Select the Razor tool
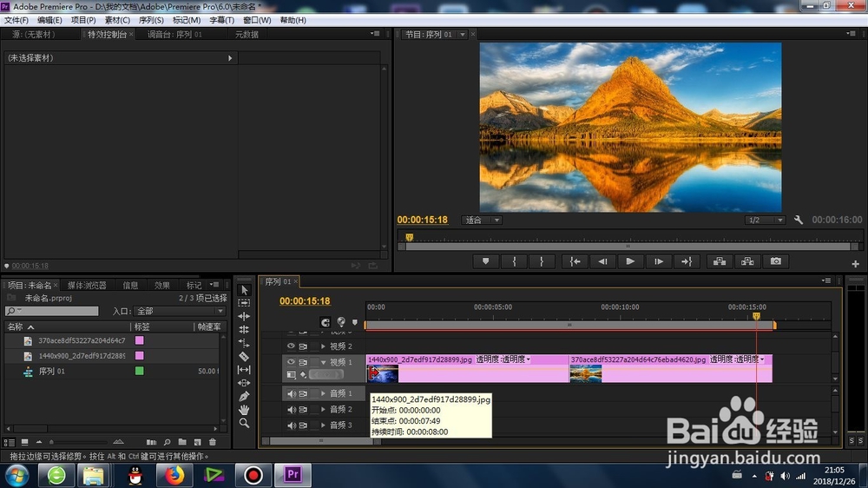This screenshot has height=488, width=868. click(244, 356)
